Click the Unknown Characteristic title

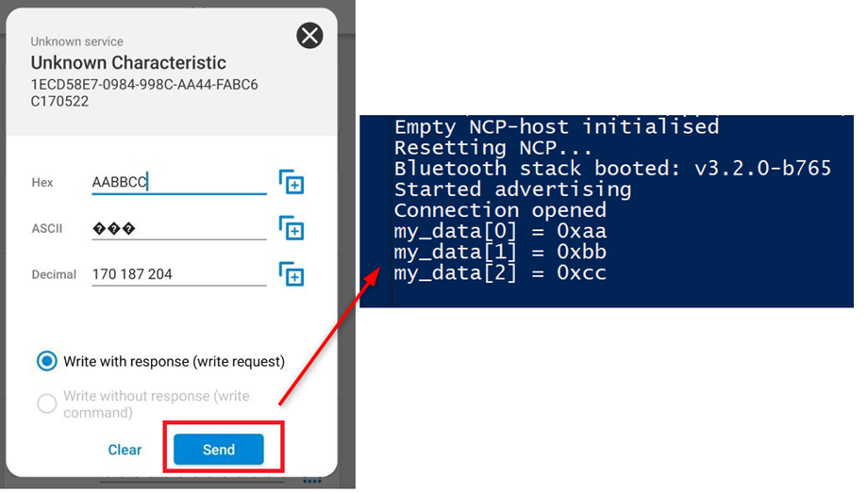(x=128, y=63)
